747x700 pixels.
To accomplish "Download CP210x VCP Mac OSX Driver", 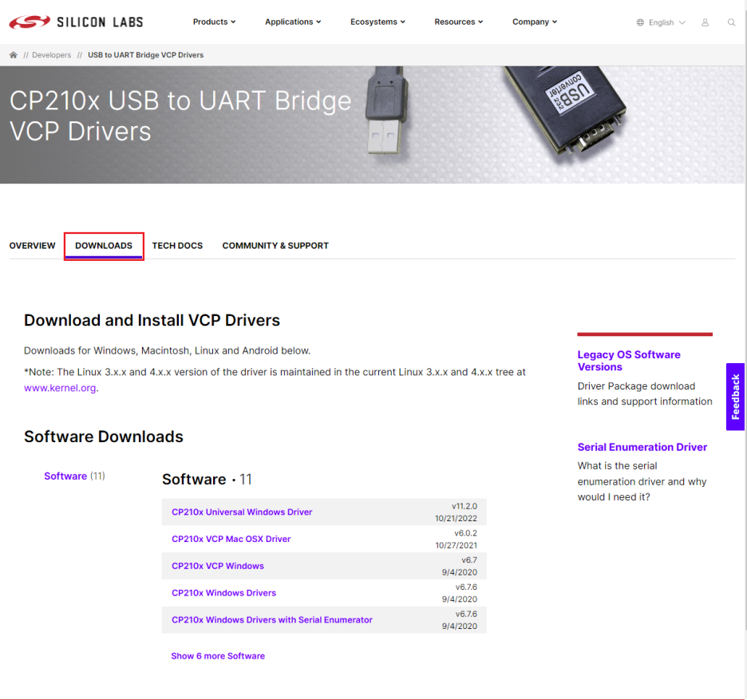I will coord(231,539).
